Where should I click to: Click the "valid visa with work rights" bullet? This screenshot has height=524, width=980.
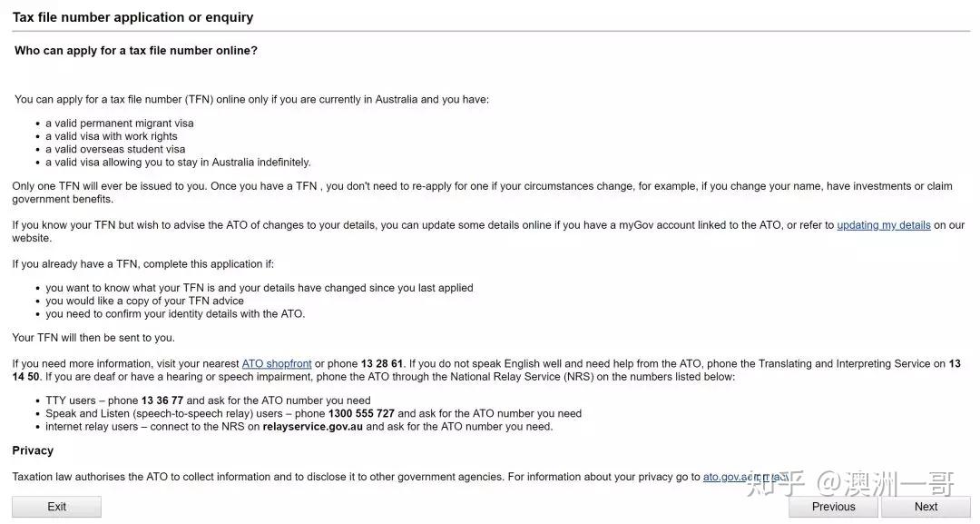pyautogui.click(x=112, y=136)
